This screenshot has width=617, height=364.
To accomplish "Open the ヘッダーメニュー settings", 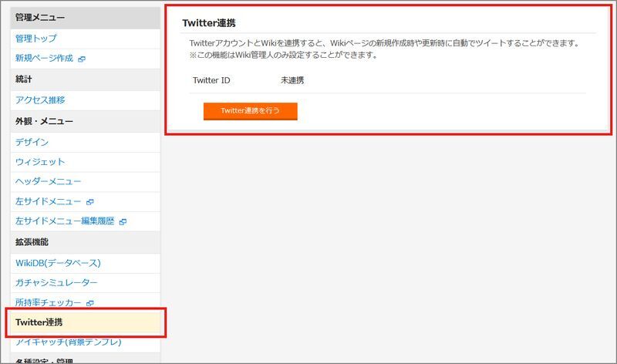I will coord(48,181).
